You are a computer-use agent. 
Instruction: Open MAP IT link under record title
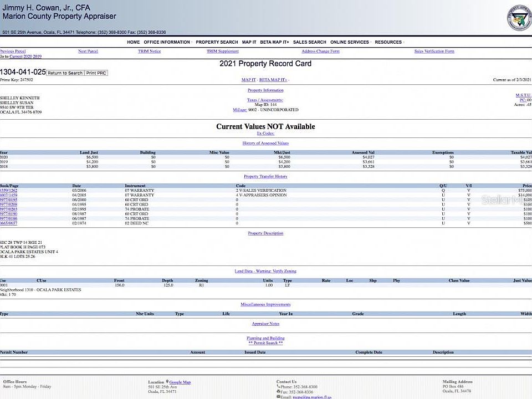(x=248, y=80)
